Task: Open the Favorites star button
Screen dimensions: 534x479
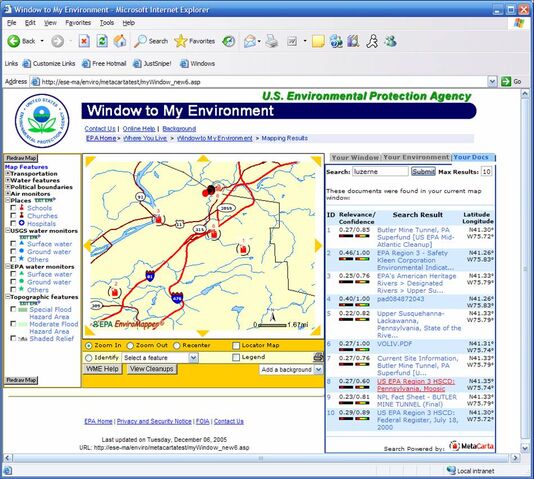Action: [194, 41]
